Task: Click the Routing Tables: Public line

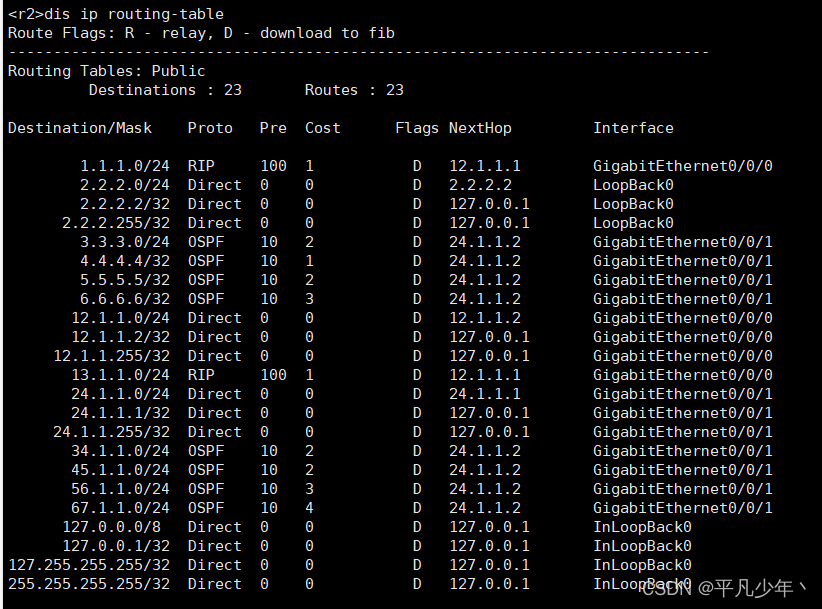Action: click(106, 71)
